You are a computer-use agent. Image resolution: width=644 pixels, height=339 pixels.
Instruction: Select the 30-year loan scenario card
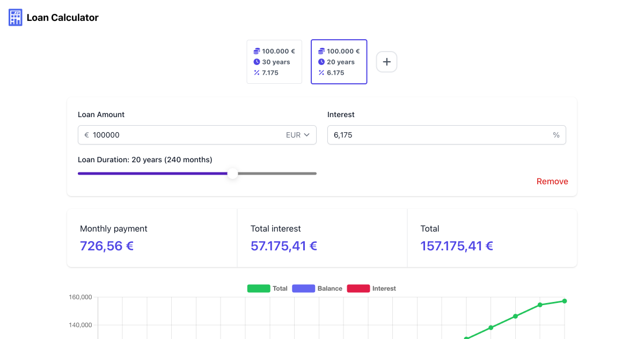pos(274,62)
